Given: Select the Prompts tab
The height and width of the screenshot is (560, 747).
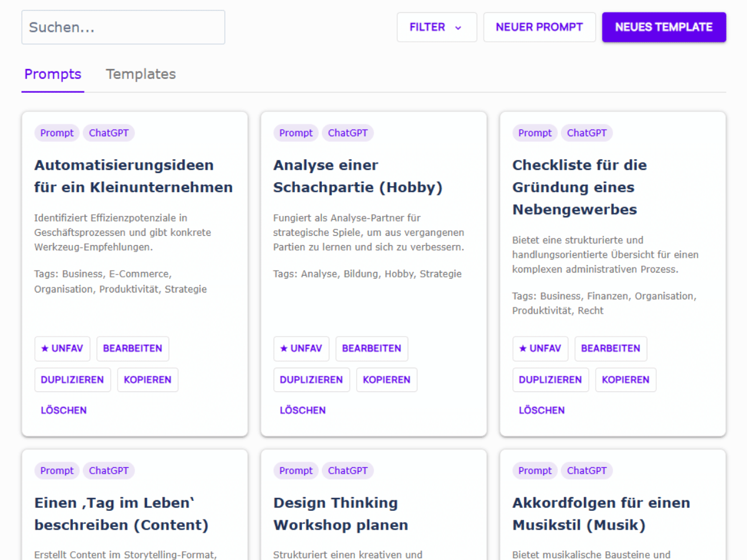Looking at the screenshot, I should pos(53,74).
